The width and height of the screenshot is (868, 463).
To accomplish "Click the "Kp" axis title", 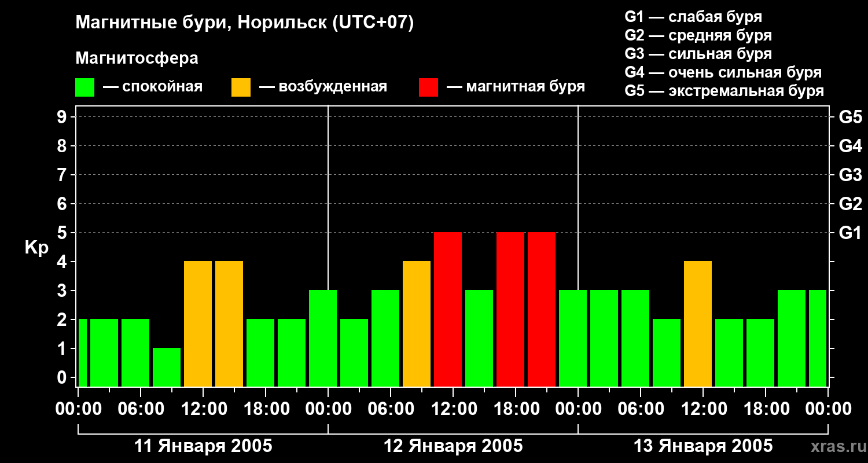I will [x=36, y=247].
